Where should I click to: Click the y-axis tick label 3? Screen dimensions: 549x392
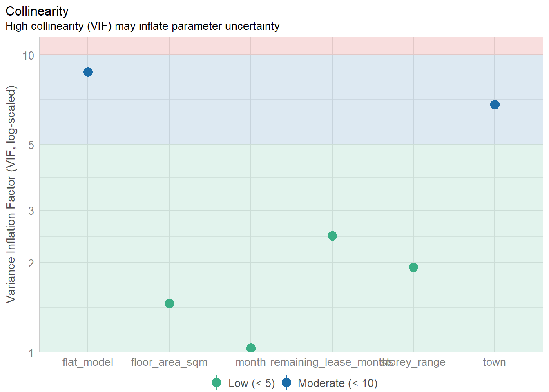click(x=31, y=211)
